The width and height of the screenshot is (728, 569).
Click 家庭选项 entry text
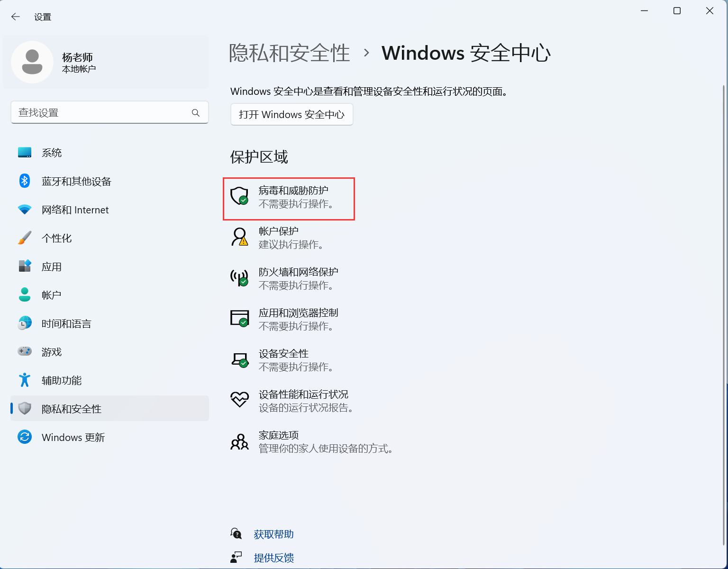(279, 435)
